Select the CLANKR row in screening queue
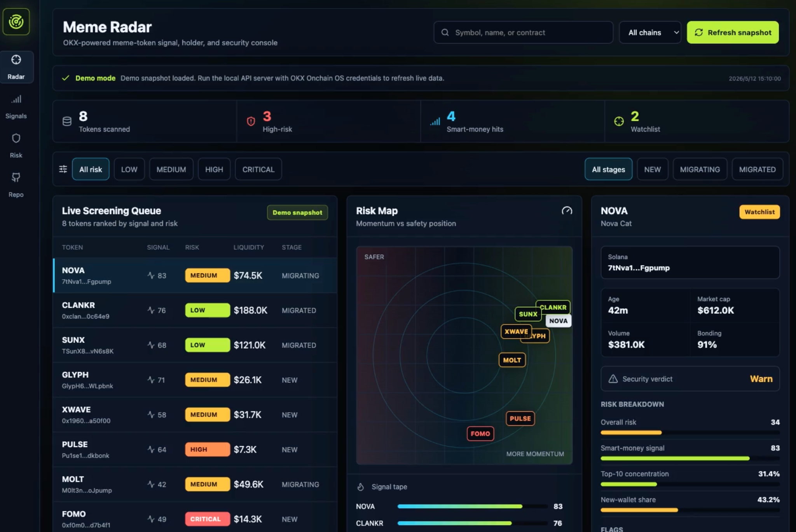The height and width of the screenshot is (532, 796). point(195,310)
